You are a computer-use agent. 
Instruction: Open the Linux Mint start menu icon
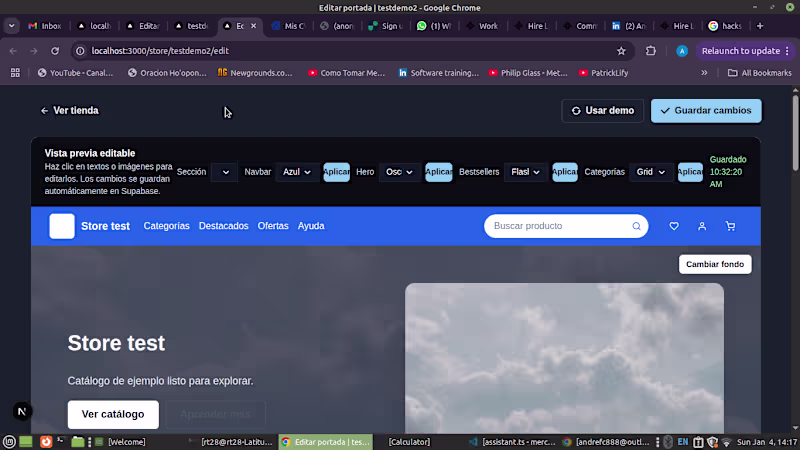[9, 442]
